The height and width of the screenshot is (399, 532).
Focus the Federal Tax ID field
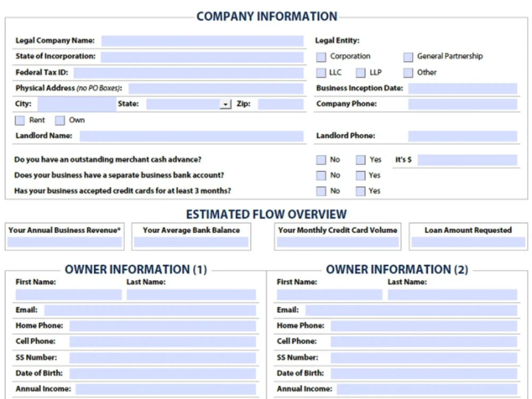click(x=189, y=72)
